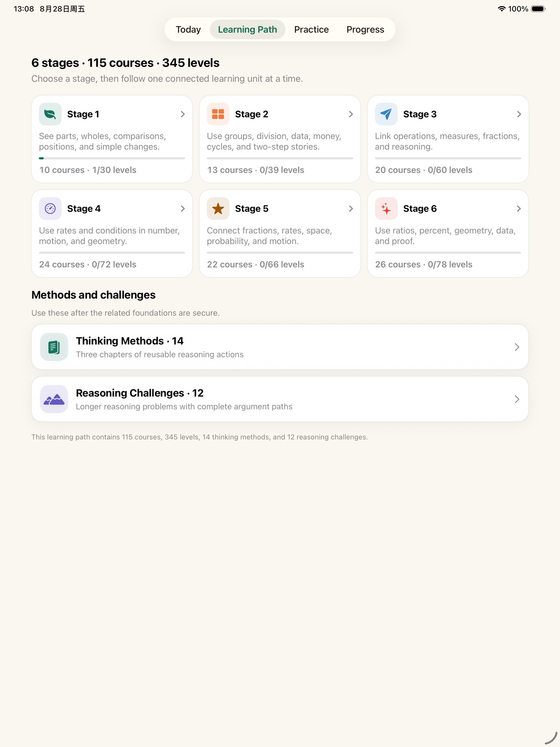
Task: Open the Practice tab
Action: pyautogui.click(x=311, y=30)
